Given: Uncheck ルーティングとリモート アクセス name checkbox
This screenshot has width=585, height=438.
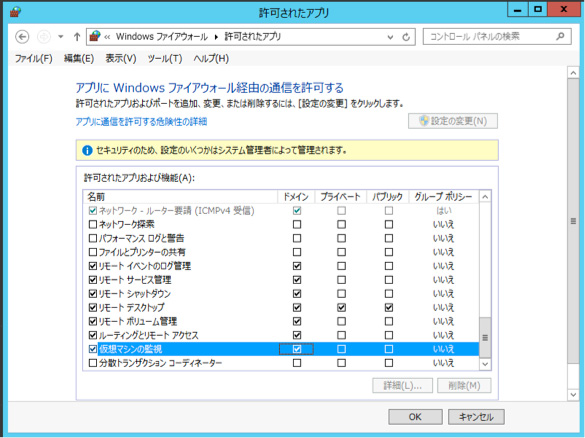Looking at the screenshot, I should click(93, 335).
